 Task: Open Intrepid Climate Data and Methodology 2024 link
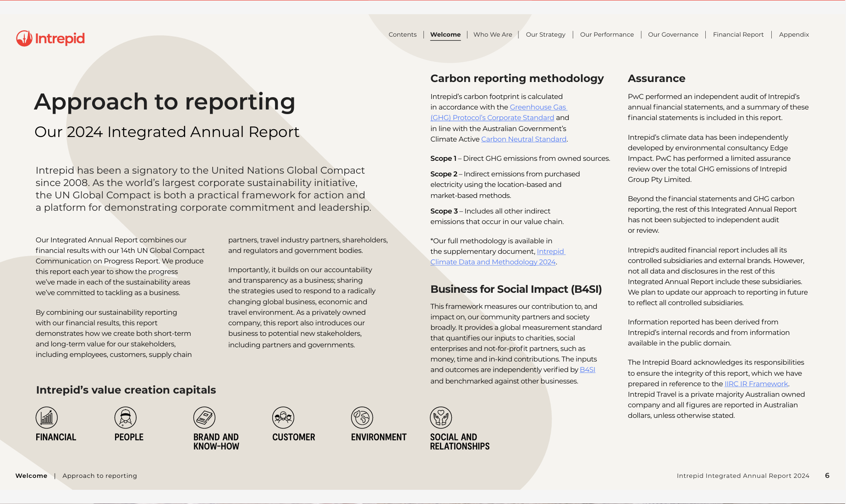493,262
